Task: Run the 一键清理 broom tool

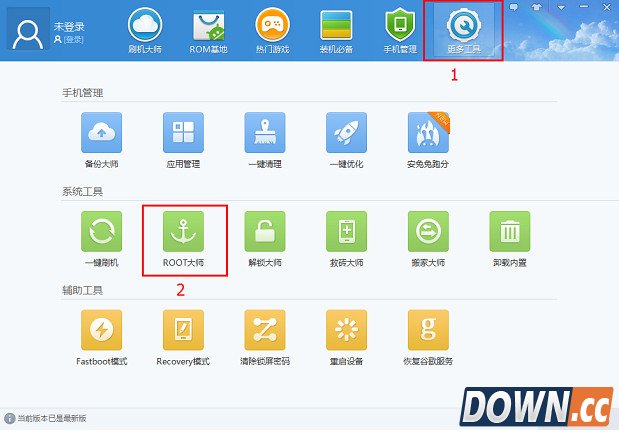Action: 265,132
